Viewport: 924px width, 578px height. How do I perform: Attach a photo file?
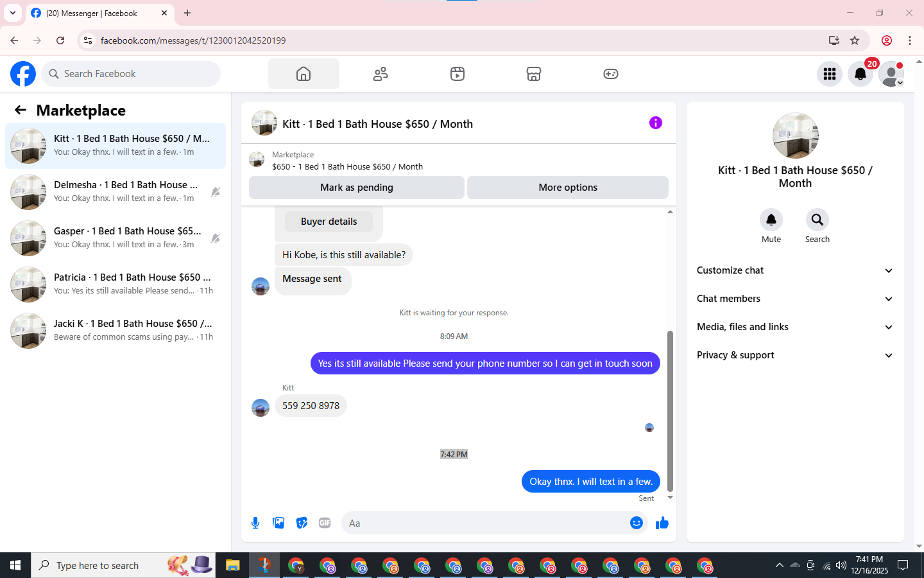tap(278, 523)
